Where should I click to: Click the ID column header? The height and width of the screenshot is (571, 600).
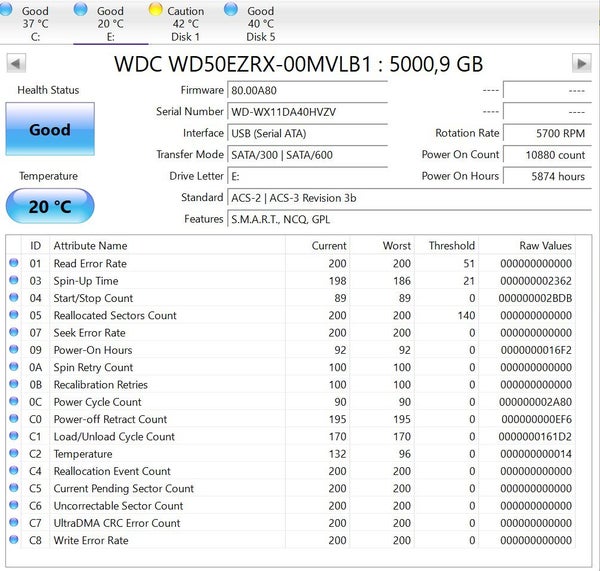pyautogui.click(x=35, y=246)
